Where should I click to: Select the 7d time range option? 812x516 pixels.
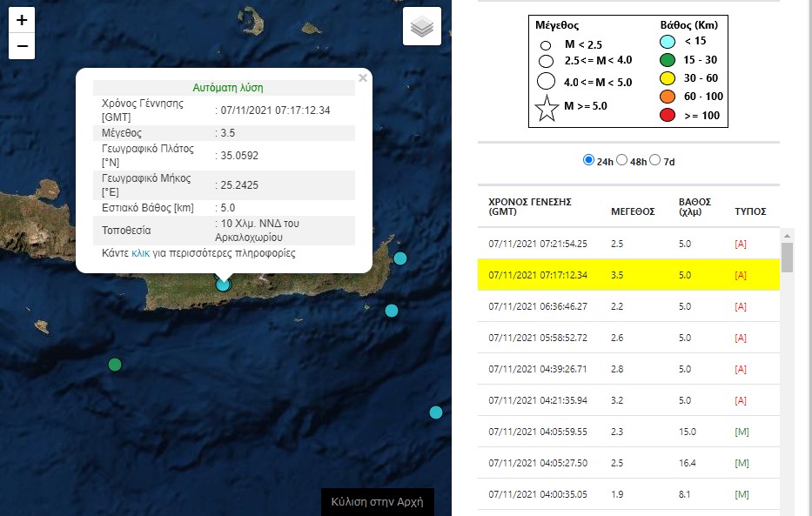[x=655, y=161]
